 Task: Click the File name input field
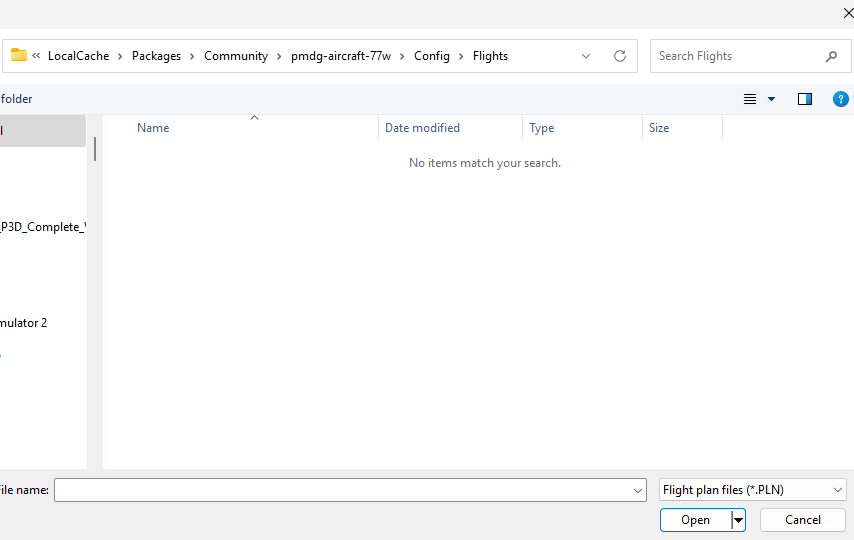[340, 490]
